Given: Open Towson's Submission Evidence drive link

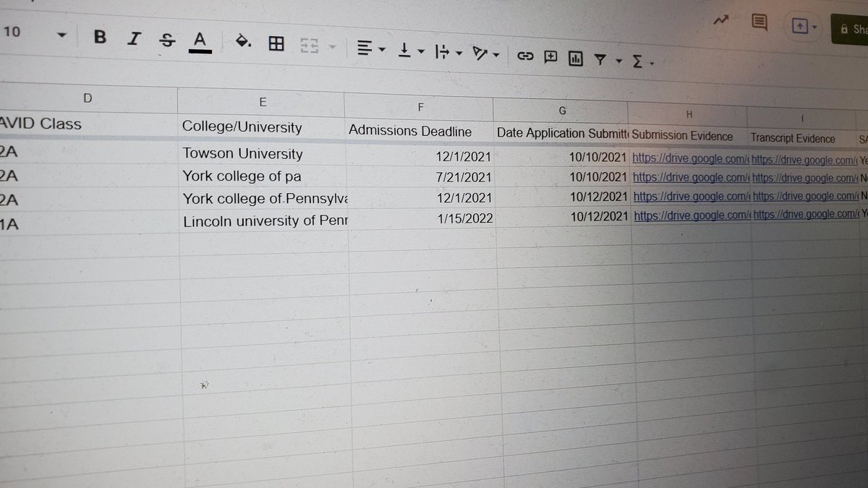Looking at the screenshot, I should [690, 158].
